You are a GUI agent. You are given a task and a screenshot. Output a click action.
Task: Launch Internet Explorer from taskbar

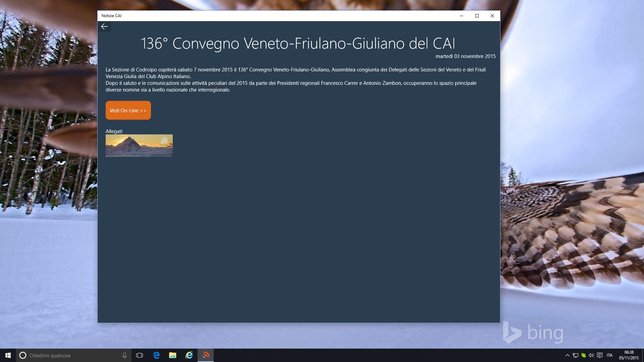pos(189,355)
